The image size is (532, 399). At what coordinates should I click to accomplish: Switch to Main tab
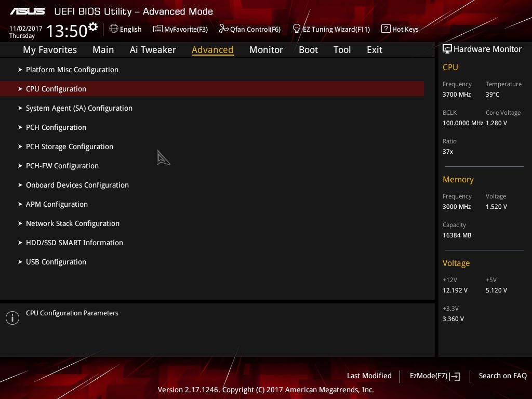(103, 50)
